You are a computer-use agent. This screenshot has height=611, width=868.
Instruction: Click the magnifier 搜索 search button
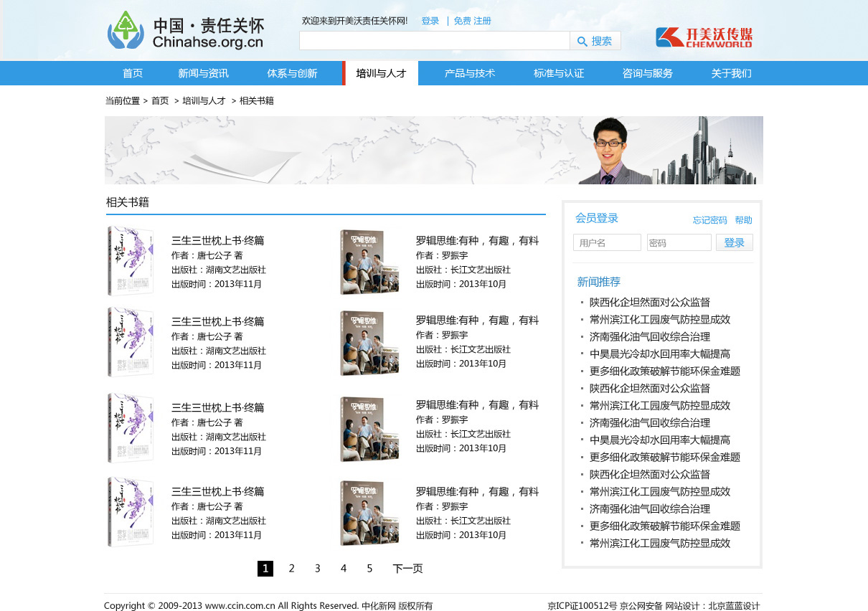point(595,40)
